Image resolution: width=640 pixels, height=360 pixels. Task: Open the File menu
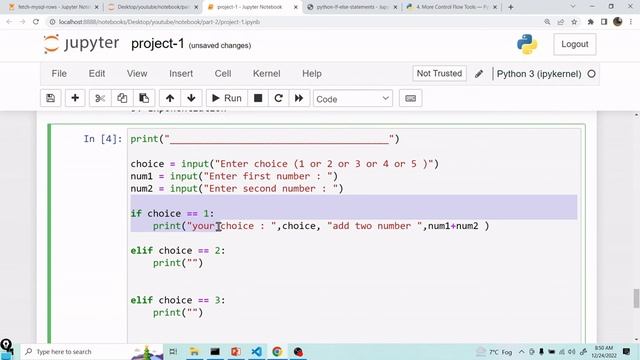point(59,73)
